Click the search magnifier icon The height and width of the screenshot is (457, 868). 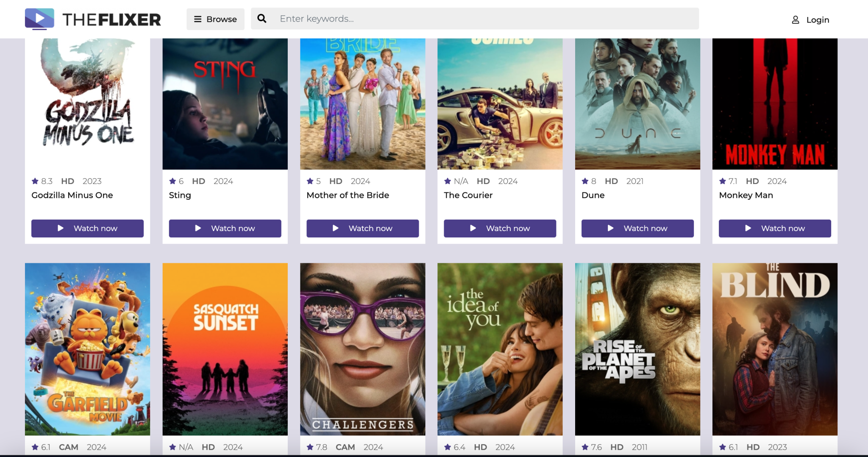click(262, 18)
